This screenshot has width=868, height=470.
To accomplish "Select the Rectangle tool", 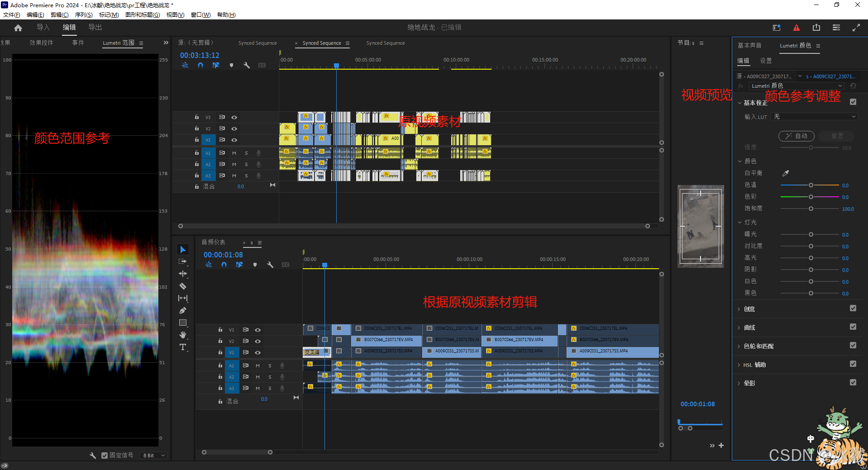I will (x=183, y=323).
